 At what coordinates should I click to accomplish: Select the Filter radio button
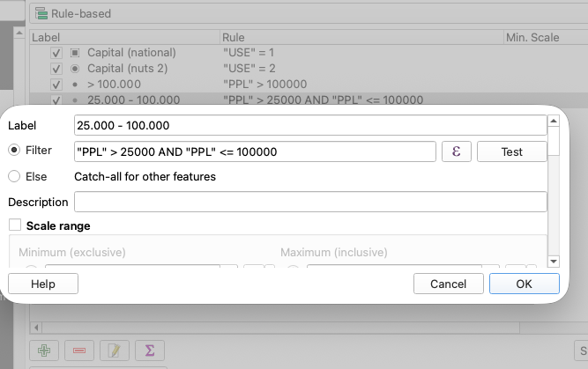point(14,151)
